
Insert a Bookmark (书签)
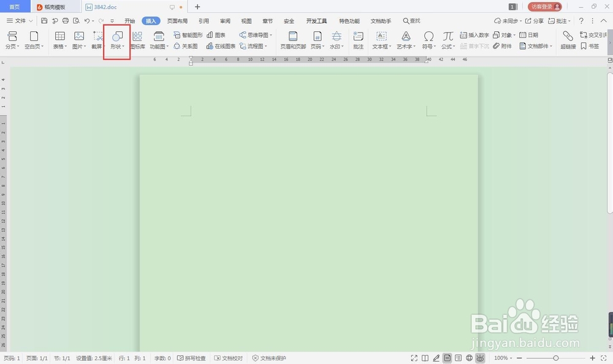(x=590, y=46)
